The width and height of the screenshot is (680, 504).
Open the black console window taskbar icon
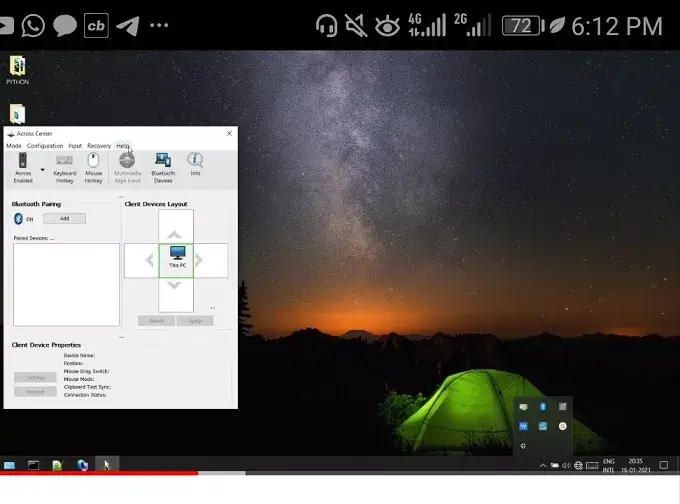33,465
